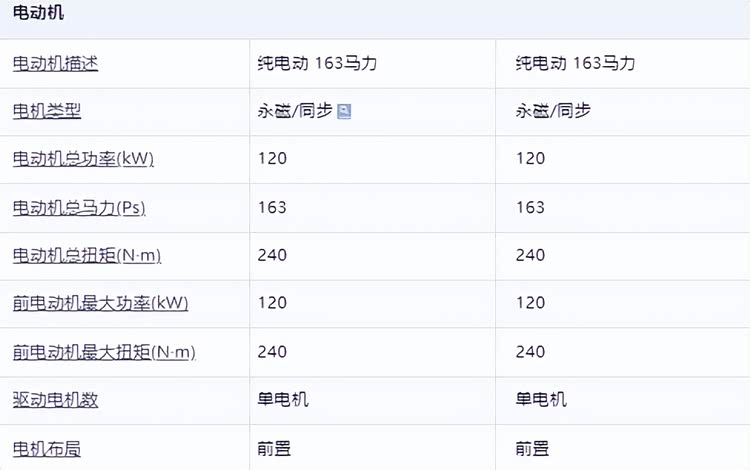
Task: Click the 电机类型 link
Action: click(46, 111)
